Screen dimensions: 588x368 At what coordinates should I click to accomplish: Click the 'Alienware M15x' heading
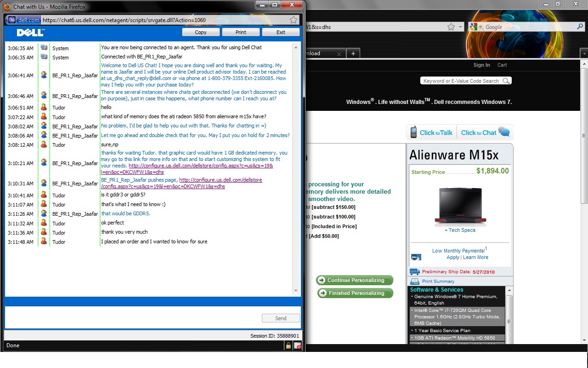click(454, 155)
